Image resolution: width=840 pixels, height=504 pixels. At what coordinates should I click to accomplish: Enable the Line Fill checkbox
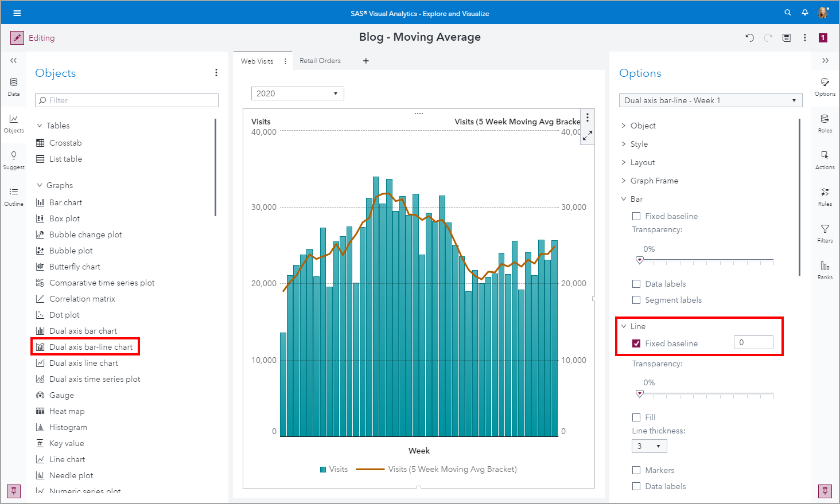click(636, 417)
